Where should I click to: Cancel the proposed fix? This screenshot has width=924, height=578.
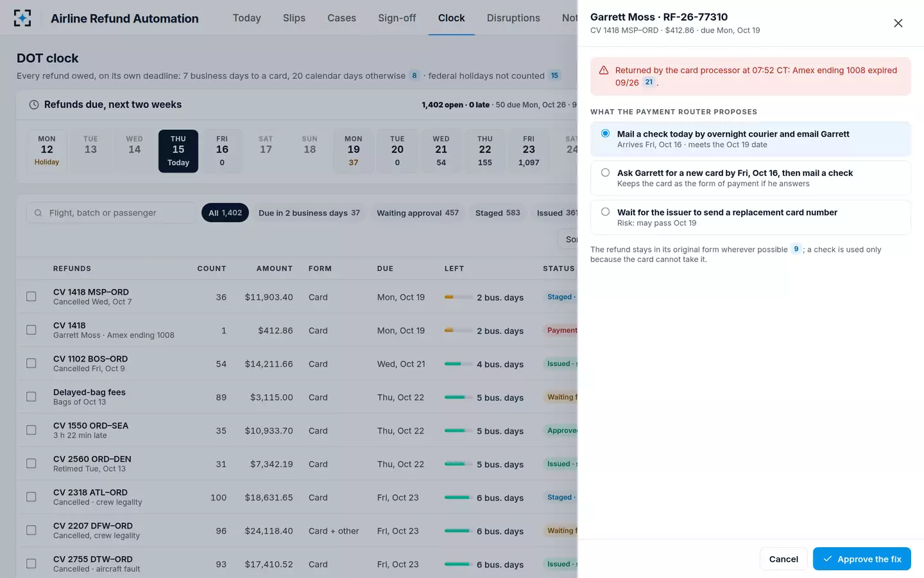(783, 559)
